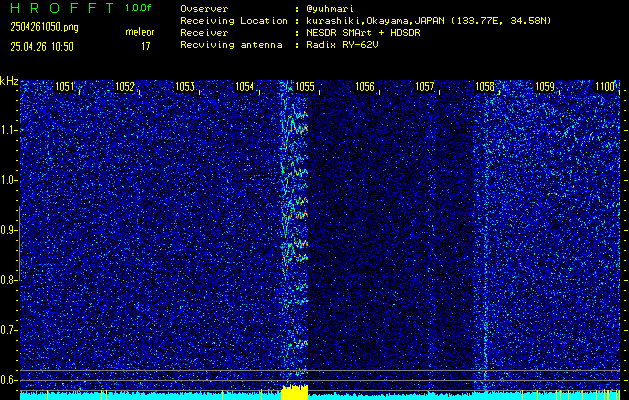This screenshot has height=400, width=629.
Task: Click the kHz axis unit label
Action: 9,81
